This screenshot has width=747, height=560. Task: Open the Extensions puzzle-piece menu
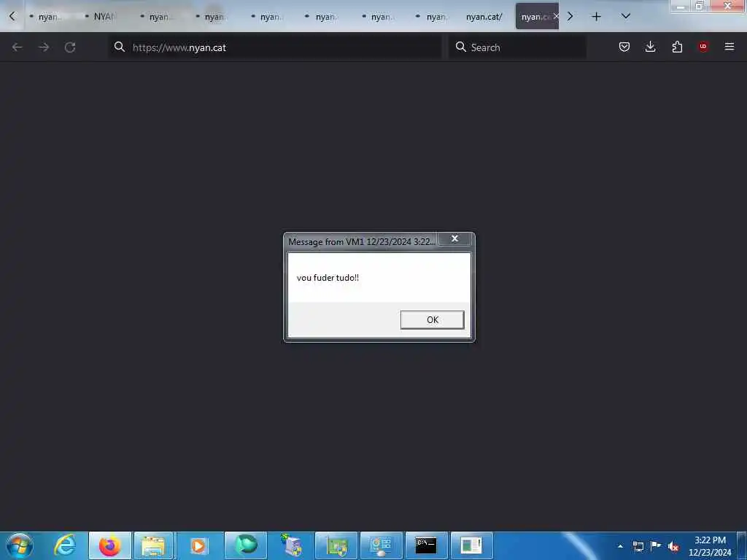pos(677,47)
